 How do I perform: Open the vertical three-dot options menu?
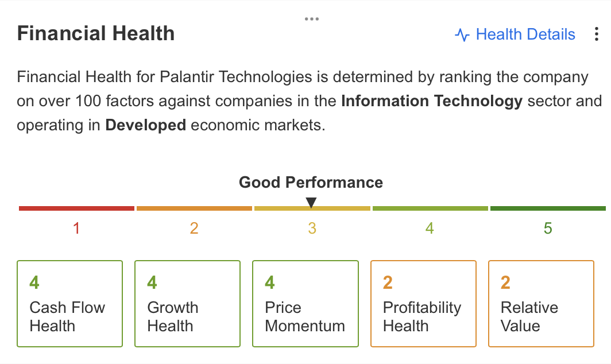coord(596,34)
